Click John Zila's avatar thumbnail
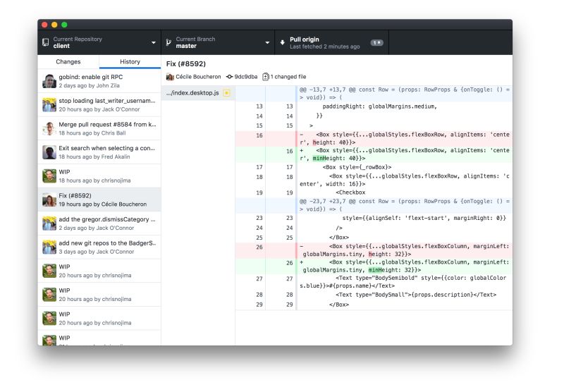The height and width of the screenshot is (392, 564). (x=49, y=81)
